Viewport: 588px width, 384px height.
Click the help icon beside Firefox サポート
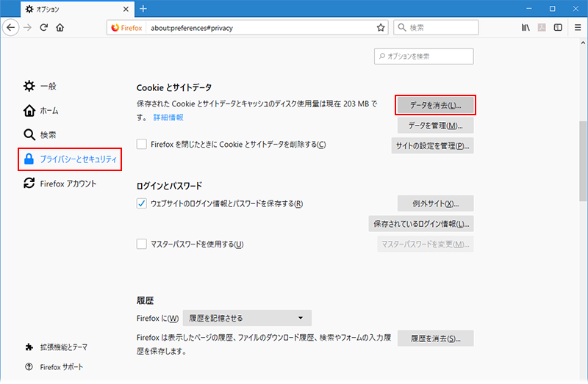click(29, 367)
